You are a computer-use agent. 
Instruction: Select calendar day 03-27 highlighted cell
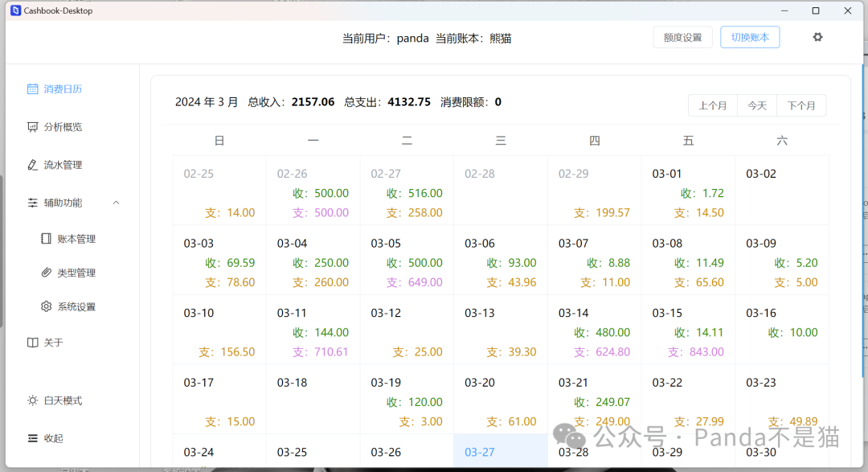[x=501, y=450]
